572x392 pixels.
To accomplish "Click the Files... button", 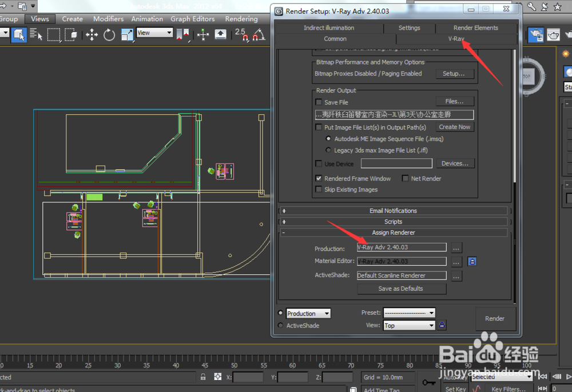I will tap(455, 101).
